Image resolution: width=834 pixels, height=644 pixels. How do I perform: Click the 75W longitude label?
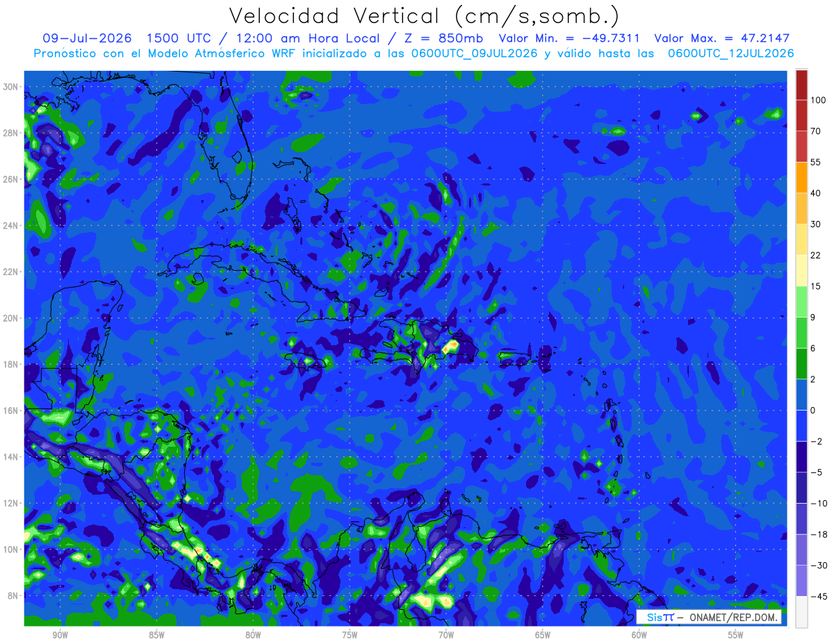[350, 636]
